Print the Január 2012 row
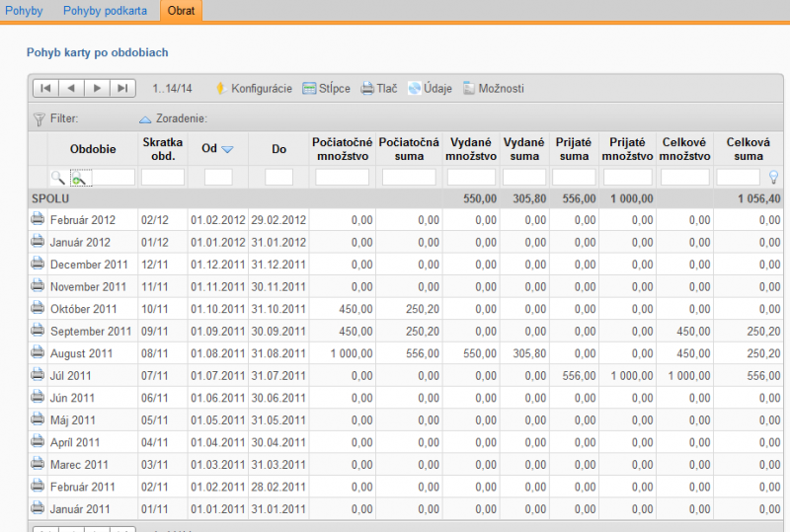Image resolution: width=790 pixels, height=532 pixels. [x=38, y=241]
